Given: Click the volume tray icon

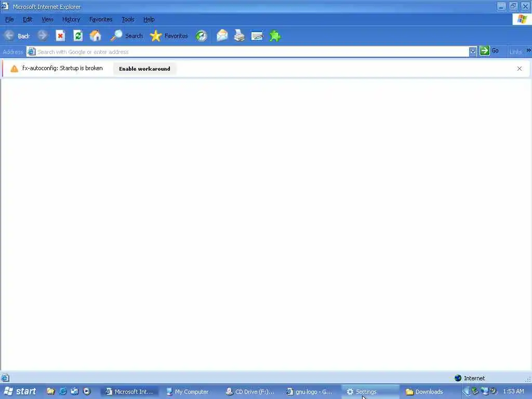Looking at the screenshot, I should (494, 391).
